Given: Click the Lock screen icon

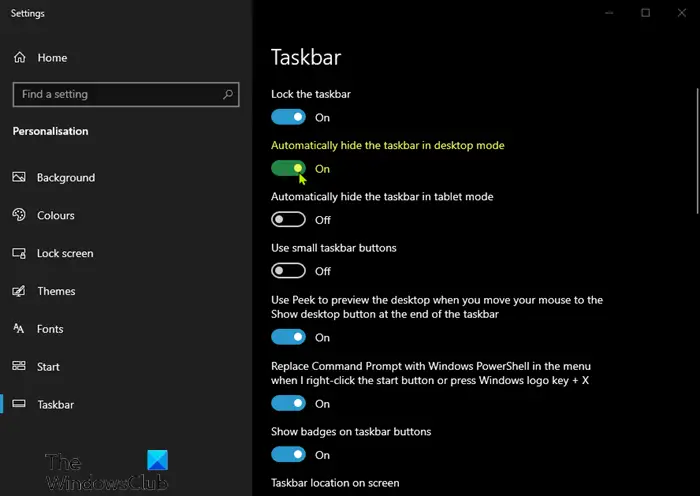Looking at the screenshot, I should click(19, 253).
